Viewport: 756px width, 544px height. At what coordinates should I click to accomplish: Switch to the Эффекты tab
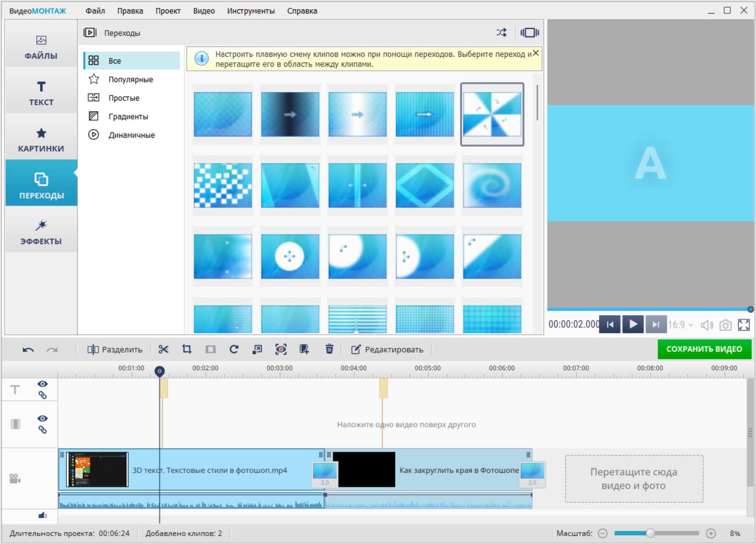[41, 232]
